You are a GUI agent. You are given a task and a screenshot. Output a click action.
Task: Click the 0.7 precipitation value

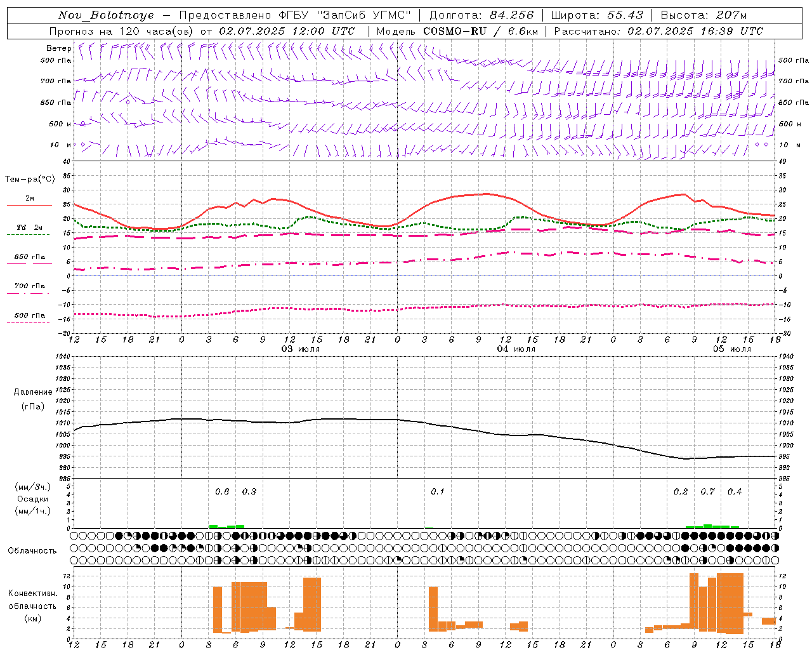[707, 492]
